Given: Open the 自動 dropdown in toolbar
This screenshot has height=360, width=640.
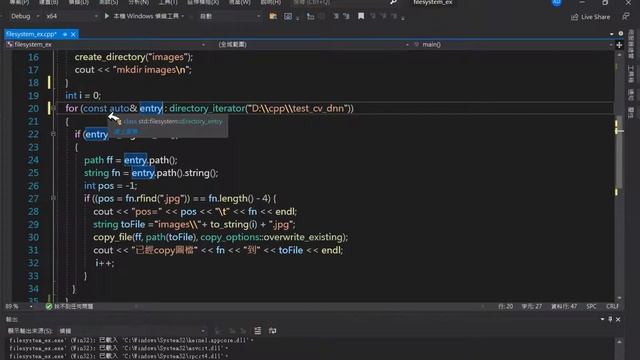Looking at the screenshot, I should 229,16.
